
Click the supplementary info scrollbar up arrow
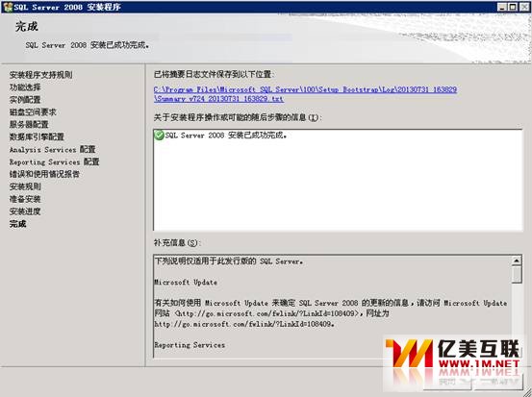point(517,261)
